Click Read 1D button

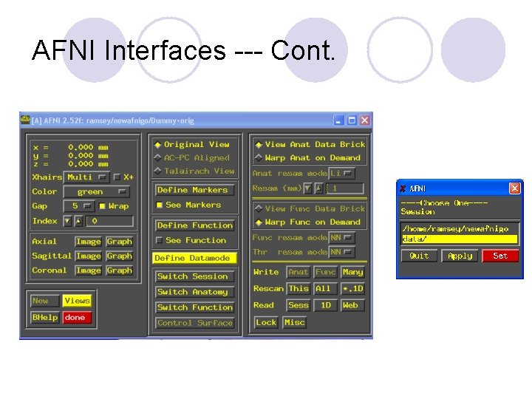tap(325, 305)
